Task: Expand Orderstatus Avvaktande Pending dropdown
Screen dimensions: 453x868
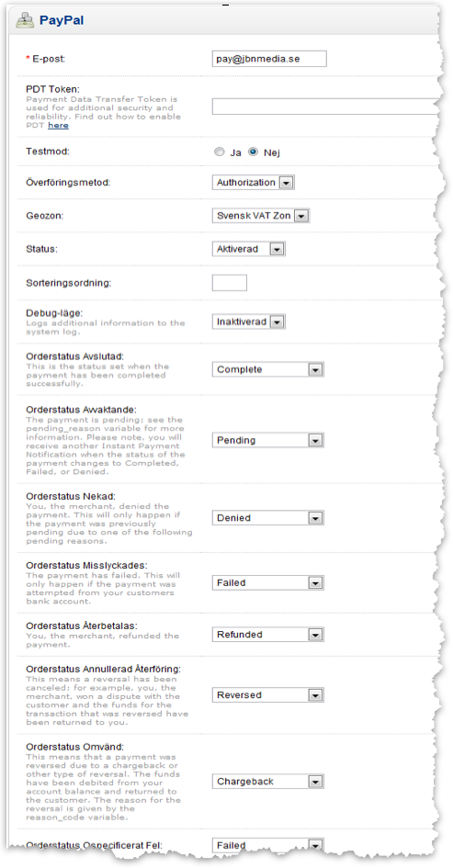Action: click(x=268, y=440)
